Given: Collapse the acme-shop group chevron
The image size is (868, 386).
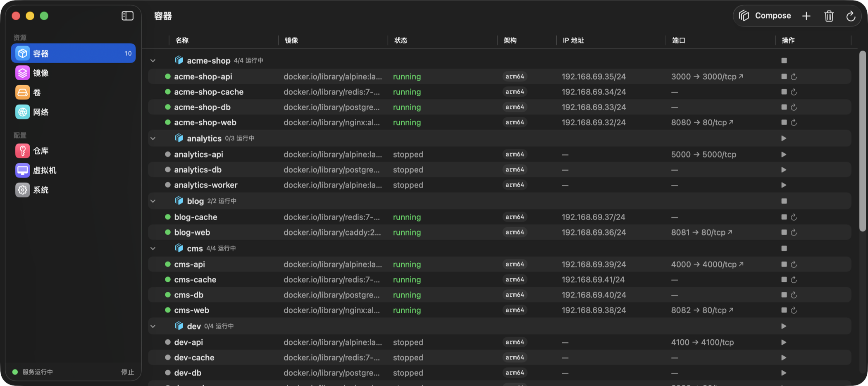Looking at the screenshot, I should pyautogui.click(x=153, y=61).
